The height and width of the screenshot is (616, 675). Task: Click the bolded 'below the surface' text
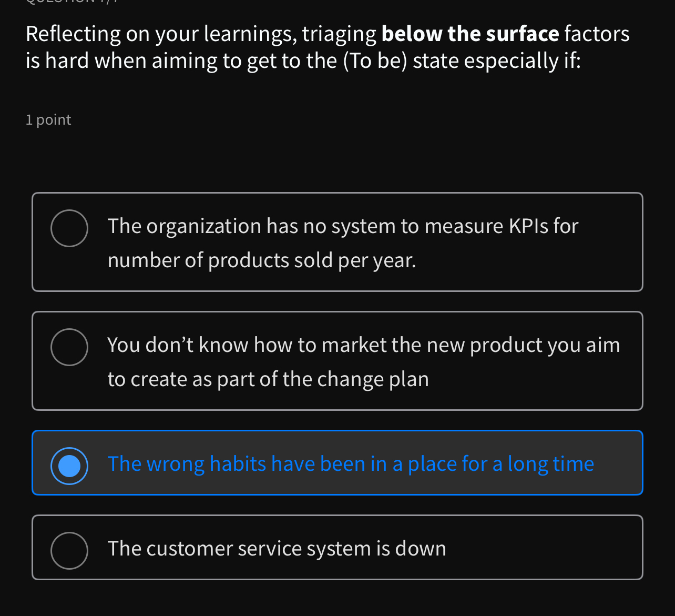470,33
